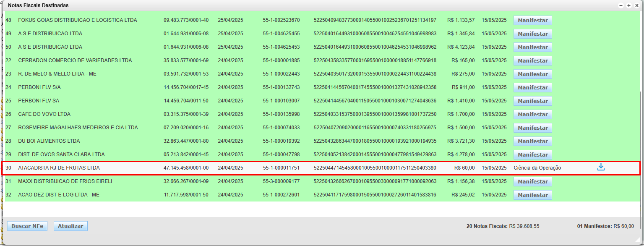
Task: Click the resize grip in the window corner
Action: coord(637,239)
